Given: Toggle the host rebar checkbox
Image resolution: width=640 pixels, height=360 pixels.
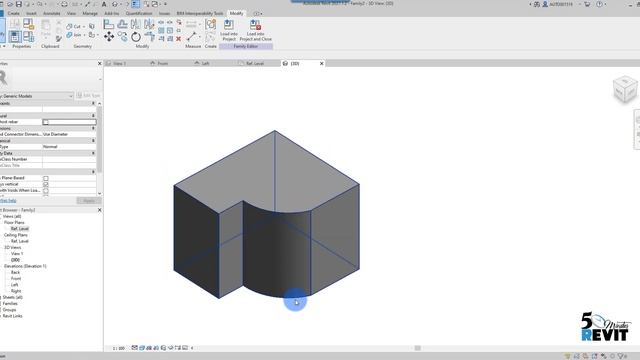Looking at the screenshot, I should 46,122.
